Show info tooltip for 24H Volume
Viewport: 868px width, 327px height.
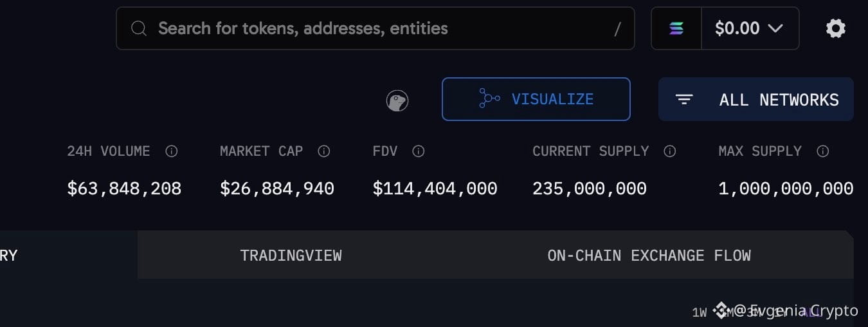click(x=172, y=151)
